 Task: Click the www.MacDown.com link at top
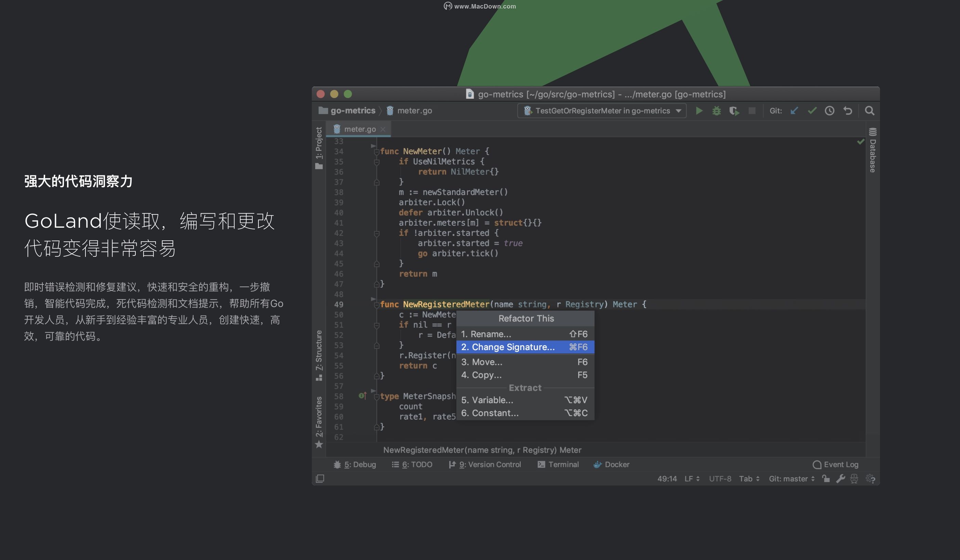pos(485,6)
